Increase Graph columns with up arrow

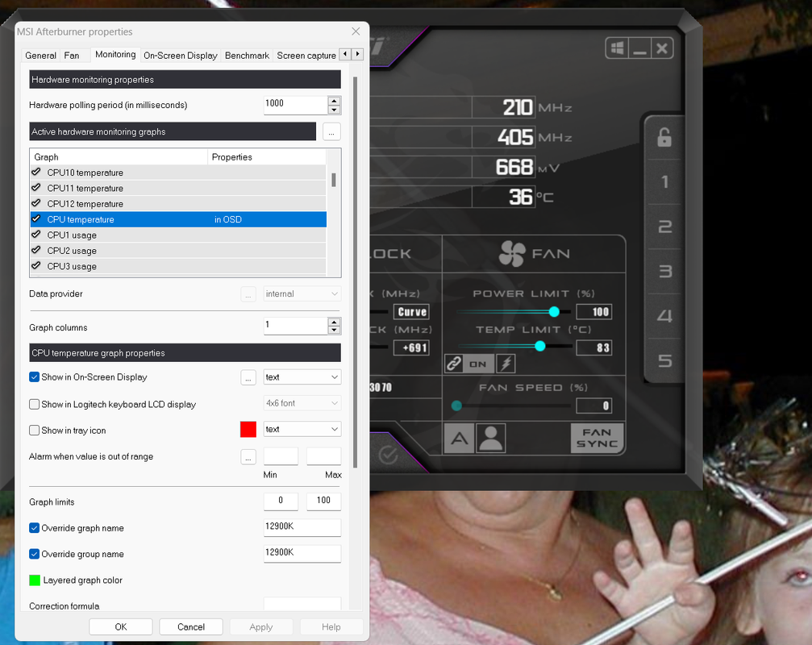point(334,322)
